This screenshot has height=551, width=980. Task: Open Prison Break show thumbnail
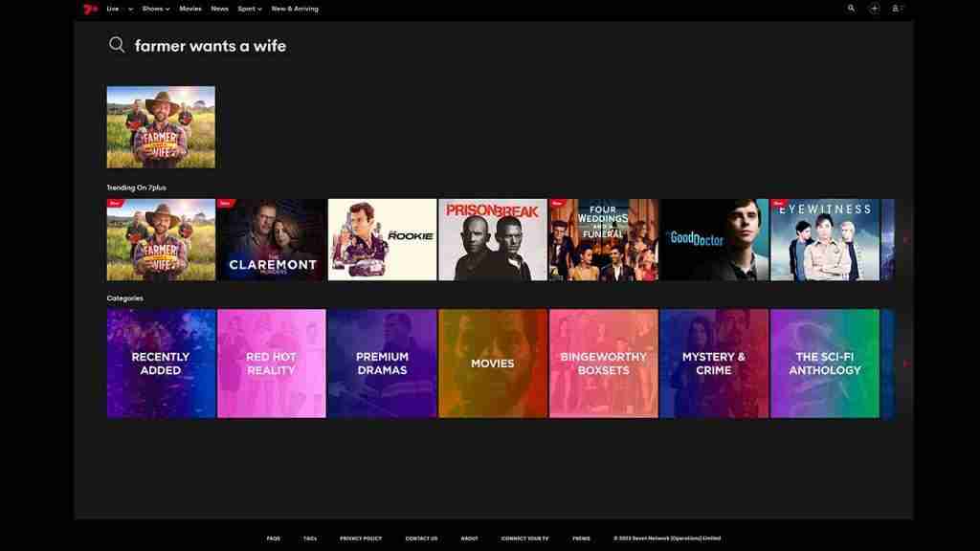[x=493, y=240]
